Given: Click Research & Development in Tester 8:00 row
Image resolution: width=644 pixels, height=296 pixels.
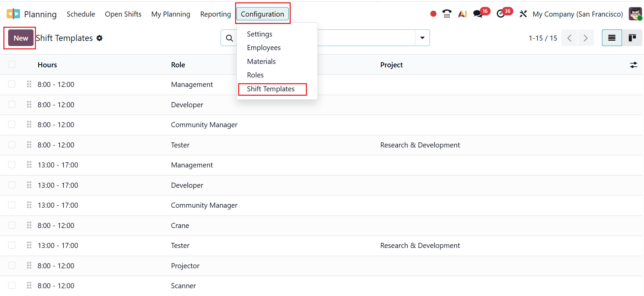Looking at the screenshot, I should coord(420,145).
